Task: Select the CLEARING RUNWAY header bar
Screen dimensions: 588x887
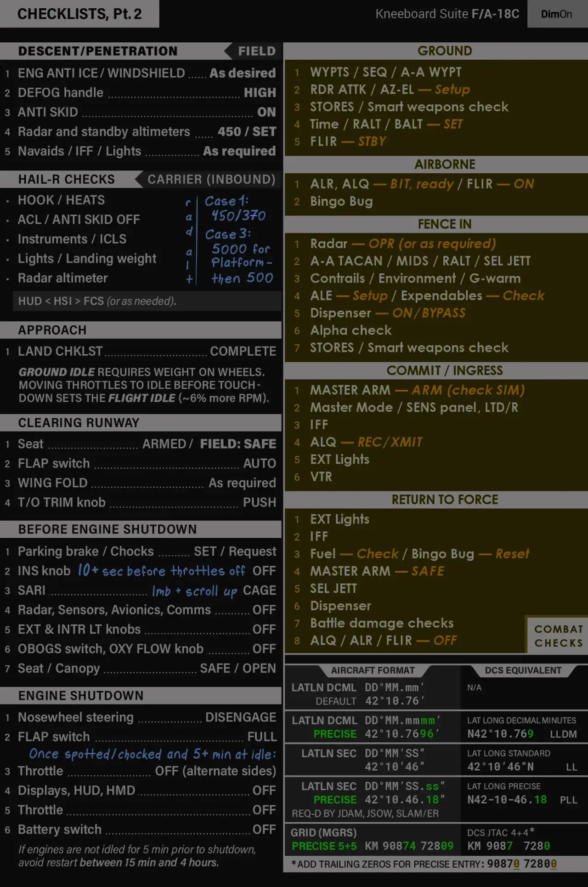Action: click(141, 423)
